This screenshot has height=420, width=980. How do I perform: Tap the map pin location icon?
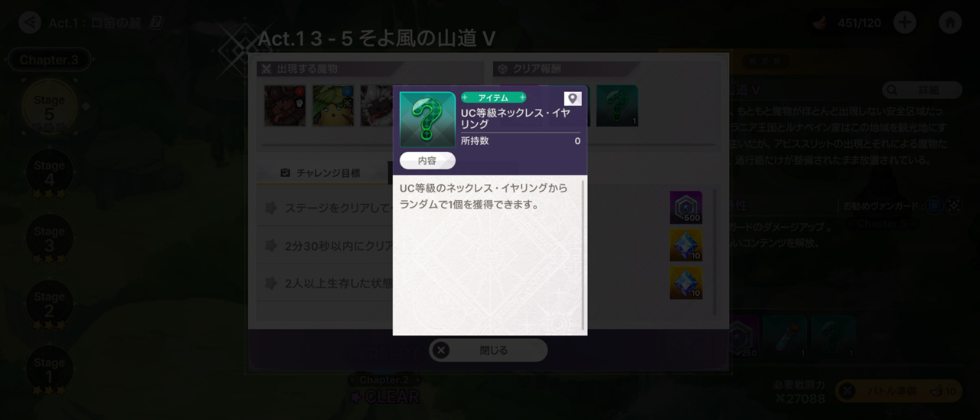pos(573,99)
